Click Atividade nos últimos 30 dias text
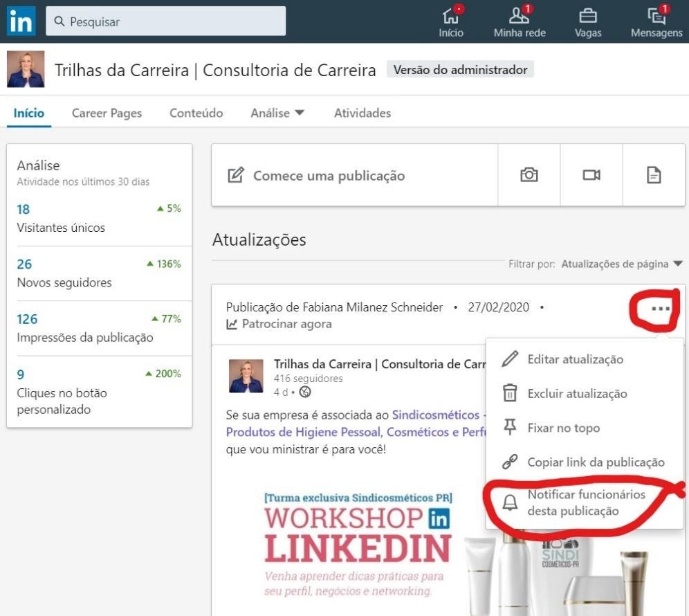This screenshot has width=689, height=616. 83,181
